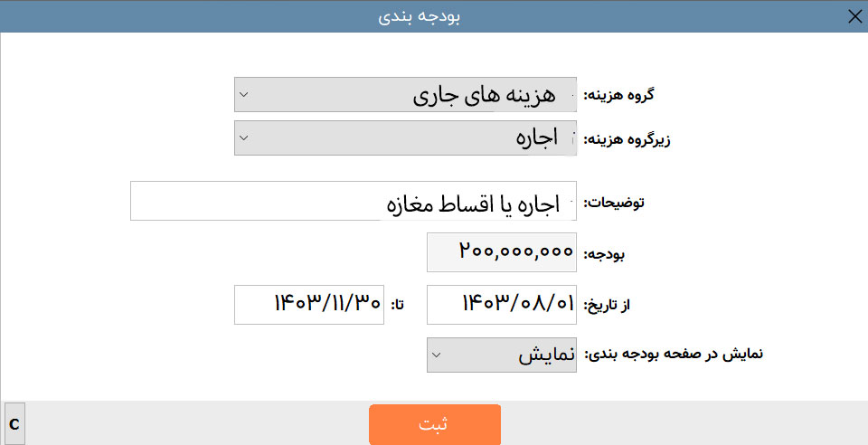Screen dimensions: 868x445
Task: Open the نمایش در صفحه بودجه بندی dropdown arrow
Action: click(436, 355)
